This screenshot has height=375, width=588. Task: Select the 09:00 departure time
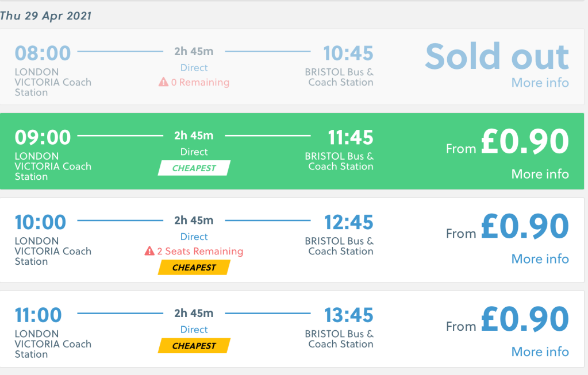(43, 138)
